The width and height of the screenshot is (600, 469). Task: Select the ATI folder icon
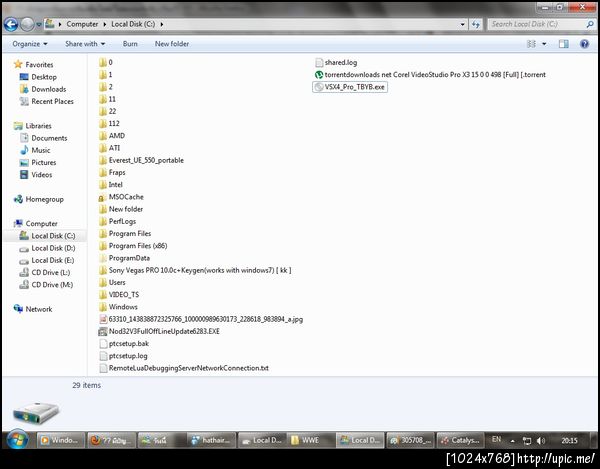click(x=103, y=148)
